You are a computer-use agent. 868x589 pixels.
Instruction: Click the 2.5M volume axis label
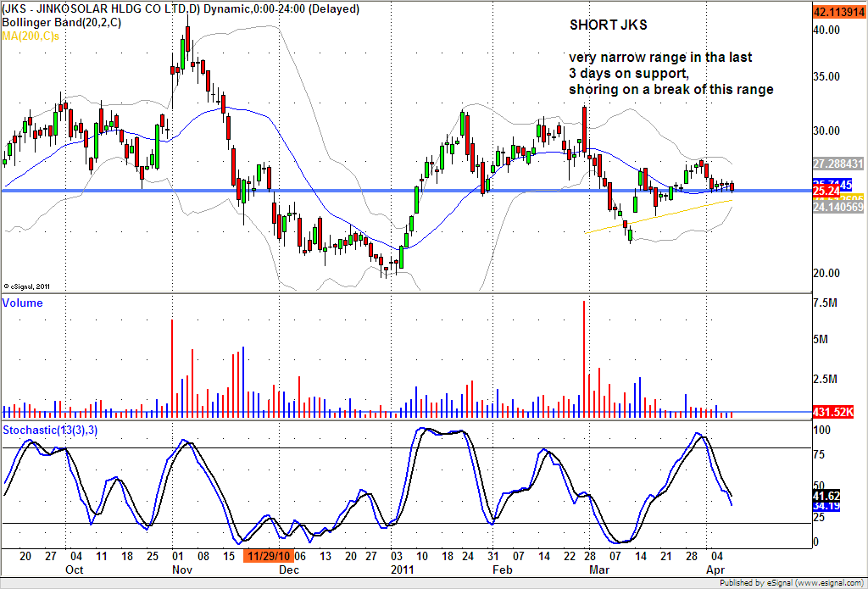823,379
